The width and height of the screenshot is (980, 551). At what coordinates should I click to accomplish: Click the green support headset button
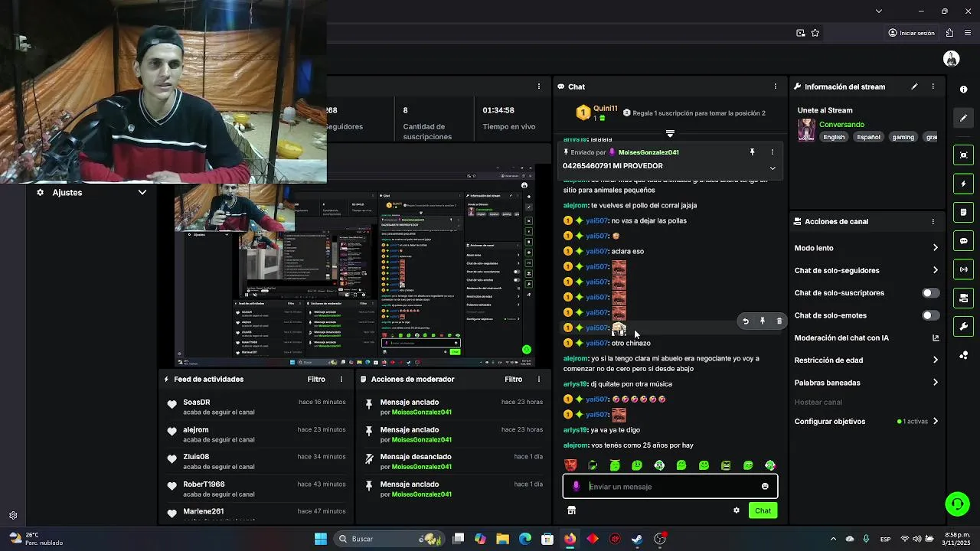pyautogui.click(x=957, y=504)
